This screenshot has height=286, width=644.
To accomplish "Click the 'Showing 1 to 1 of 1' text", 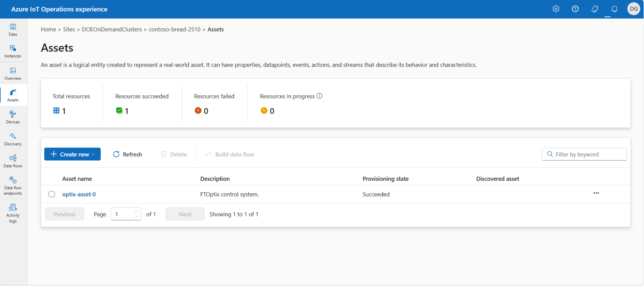I will tap(234, 214).
